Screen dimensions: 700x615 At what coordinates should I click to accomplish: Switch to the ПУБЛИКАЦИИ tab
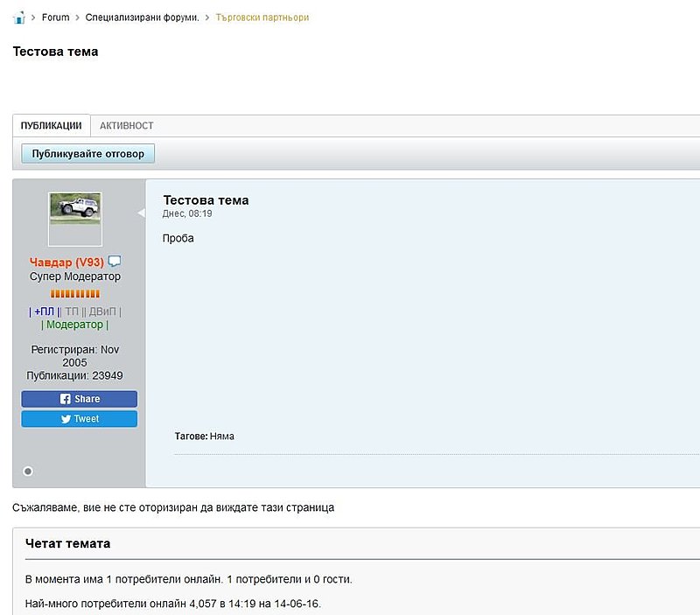(52, 126)
